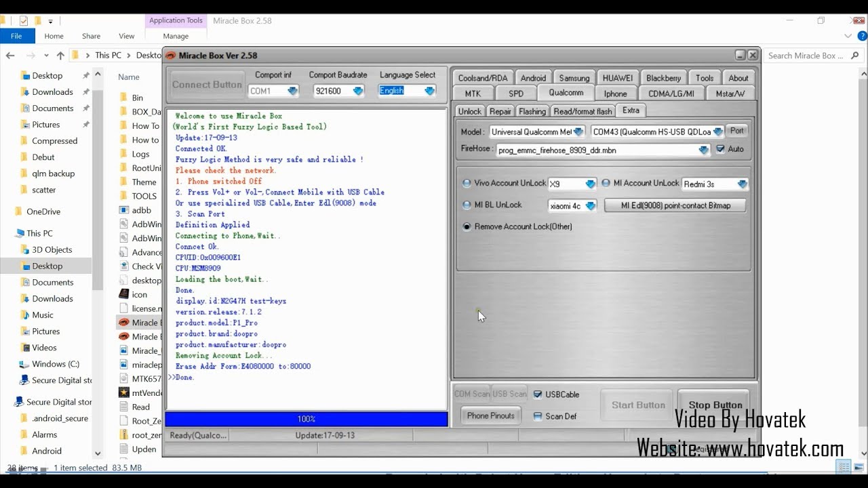Switch to the Qualcomm tab
The height and width of the screenshot is (488, 868).
[566, 94]
